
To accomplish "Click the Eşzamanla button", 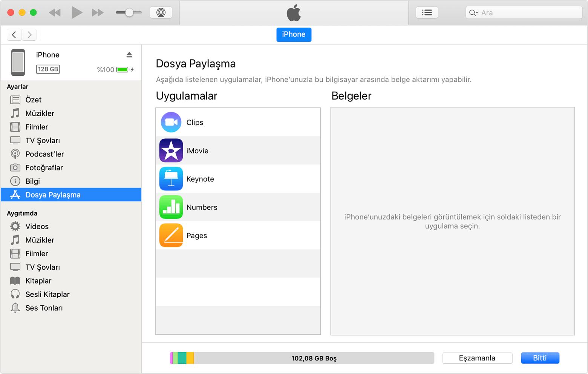I will 477,358.
